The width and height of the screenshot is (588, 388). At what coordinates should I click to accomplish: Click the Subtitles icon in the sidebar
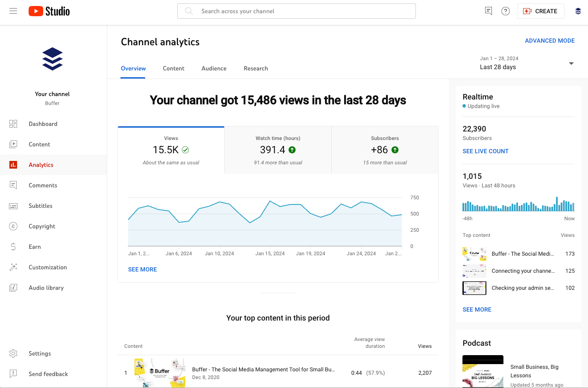pyautogui.click(x=13, y=206)
